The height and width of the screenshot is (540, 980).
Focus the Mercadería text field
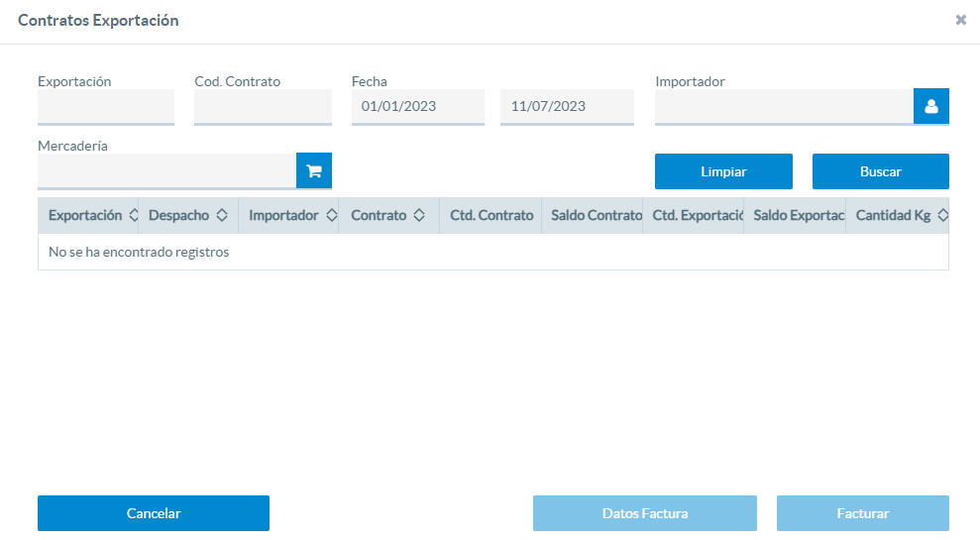[x=166, y=170]
